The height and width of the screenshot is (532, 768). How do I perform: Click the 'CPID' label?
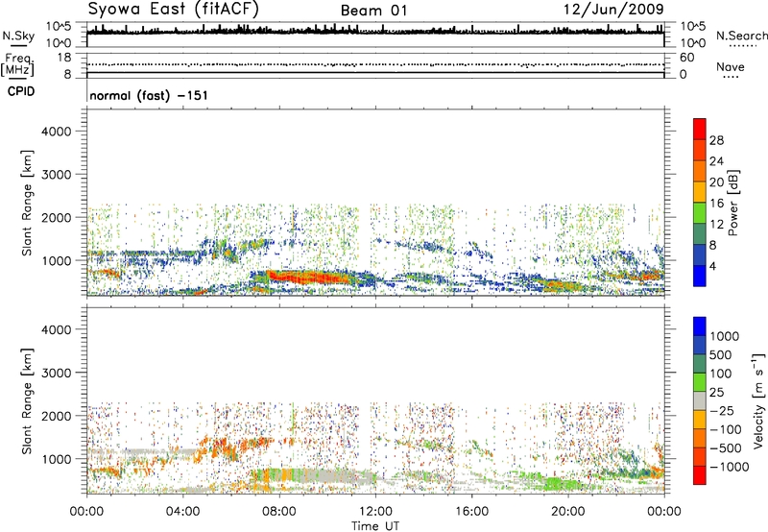click(21, 91)
